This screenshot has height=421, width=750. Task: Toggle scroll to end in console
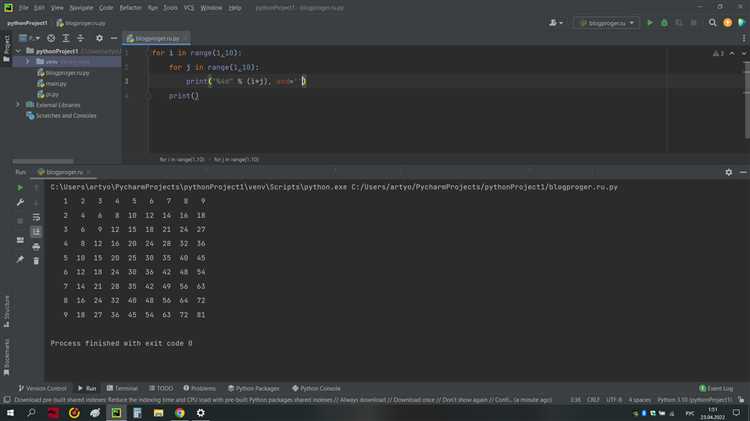37,231
